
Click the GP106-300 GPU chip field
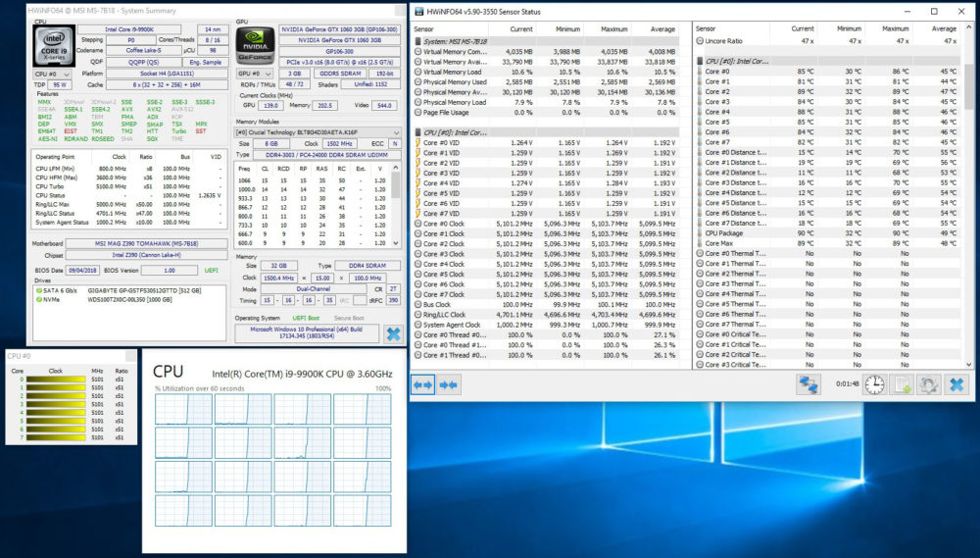(339, 51)
